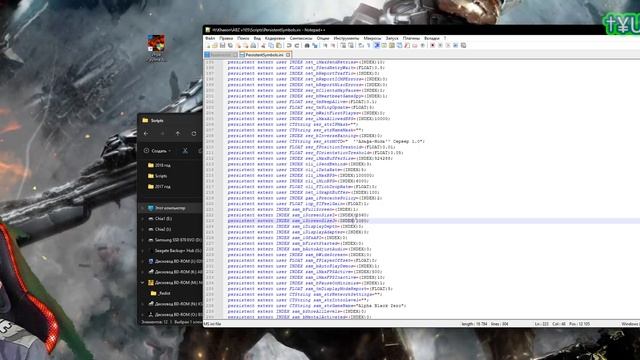The height and width of the screenshot is (360, 640).
Task: Click the Zoom In toolbar icon
Action: point(325,45)
